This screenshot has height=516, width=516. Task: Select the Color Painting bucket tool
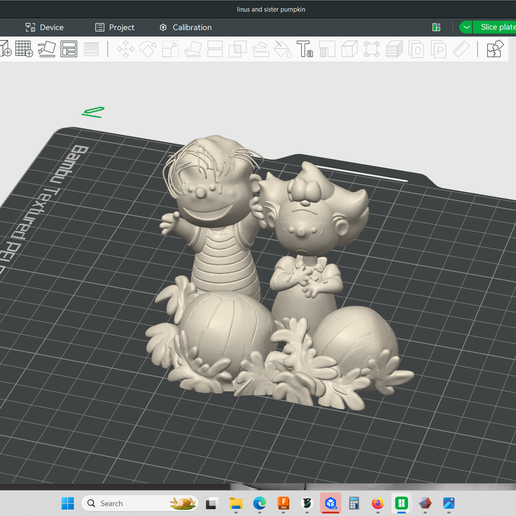tap(282, 49)
